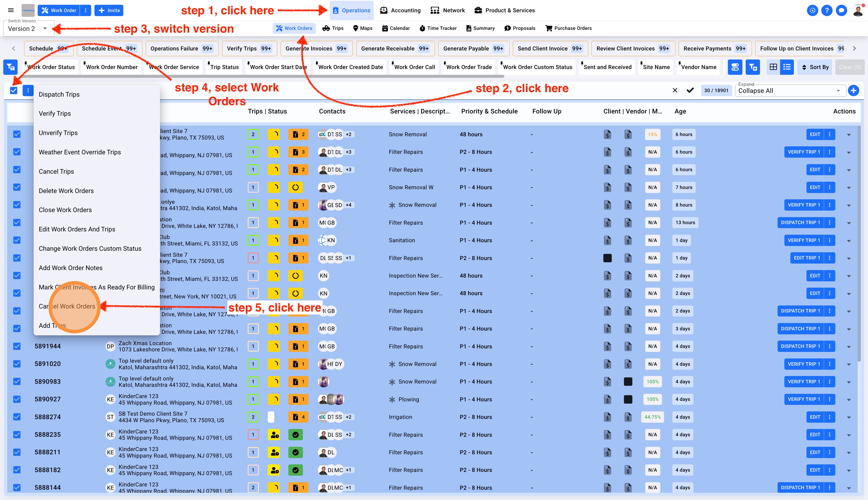Select Cancel Work Orders menu option
This screenshot has height=500, width=868.
point(67,306)
